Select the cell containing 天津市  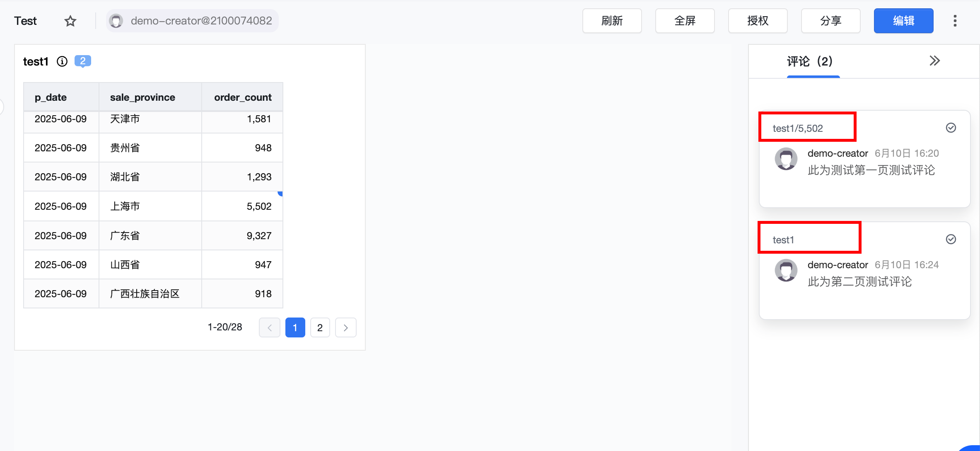(x=150, y=121)
